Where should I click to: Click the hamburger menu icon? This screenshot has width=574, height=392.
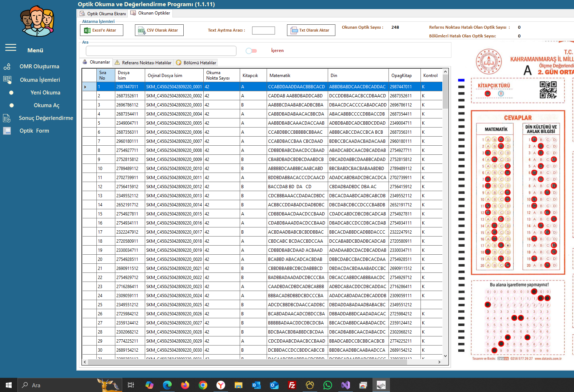tap(11, 48)
